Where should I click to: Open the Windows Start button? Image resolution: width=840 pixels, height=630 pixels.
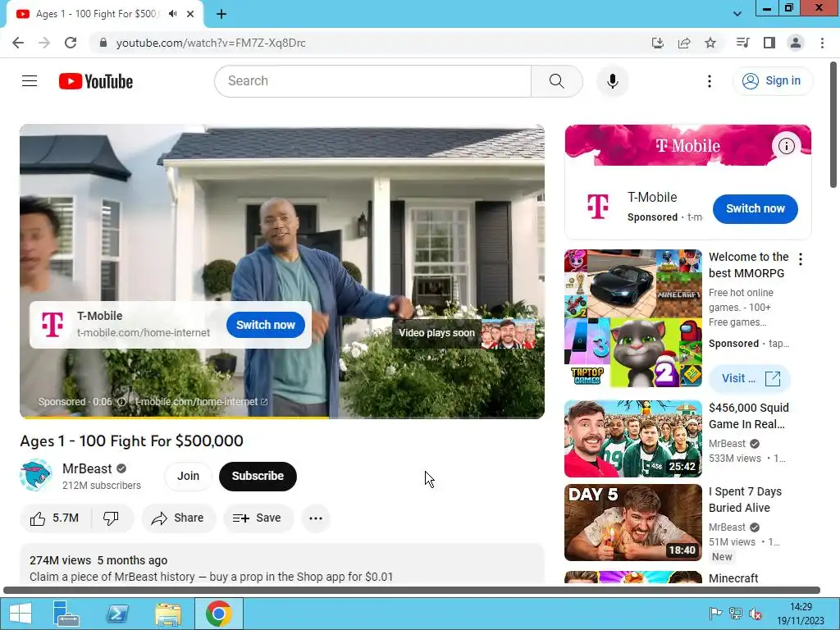click(21, 614)
